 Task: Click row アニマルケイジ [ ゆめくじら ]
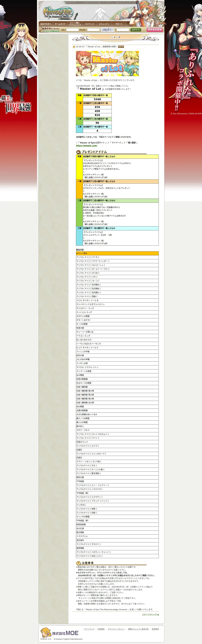(117, 556)
